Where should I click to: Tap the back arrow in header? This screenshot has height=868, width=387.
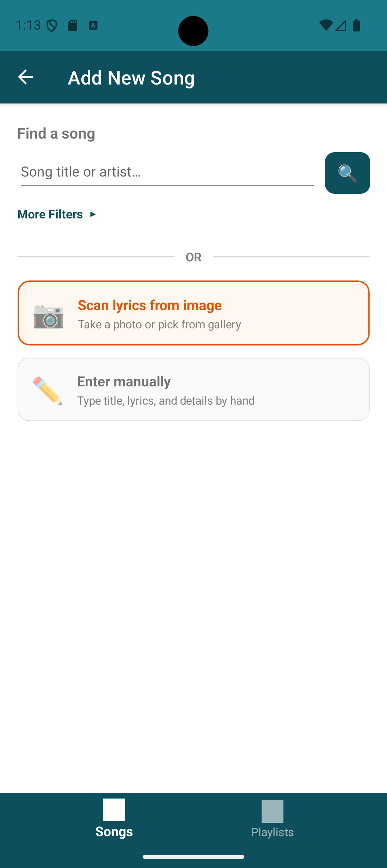coord(25,77)
